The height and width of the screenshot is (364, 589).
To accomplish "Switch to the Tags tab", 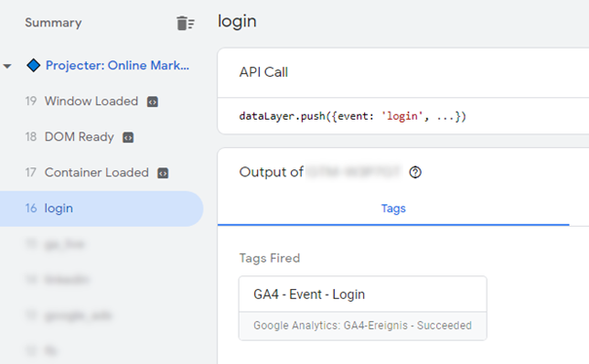I will click(393, 208).
